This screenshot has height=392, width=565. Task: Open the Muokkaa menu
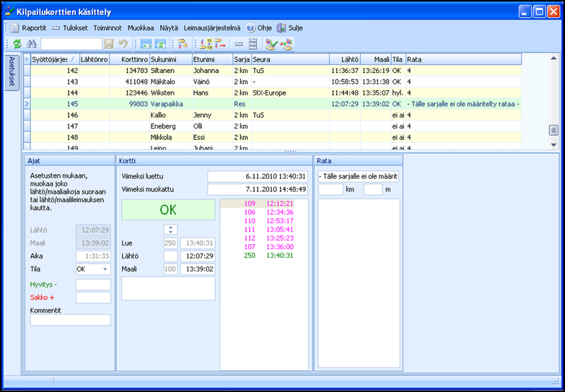click(x=141, y=27)
